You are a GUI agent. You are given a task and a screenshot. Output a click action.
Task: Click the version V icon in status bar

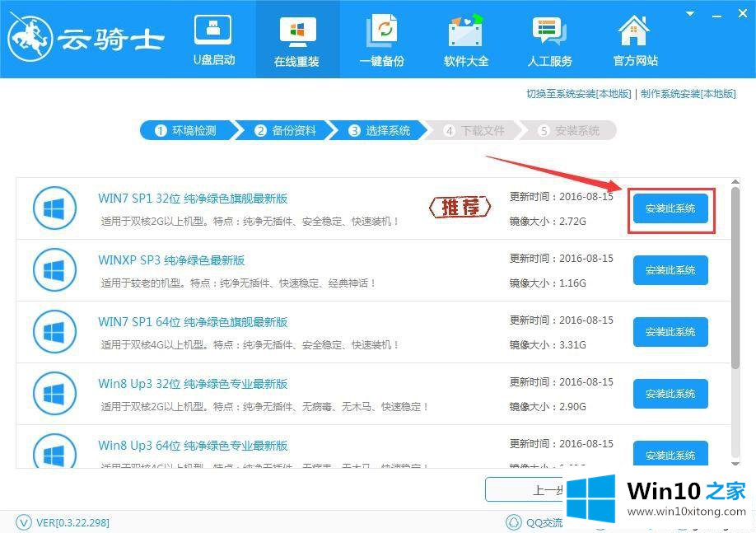24,522
